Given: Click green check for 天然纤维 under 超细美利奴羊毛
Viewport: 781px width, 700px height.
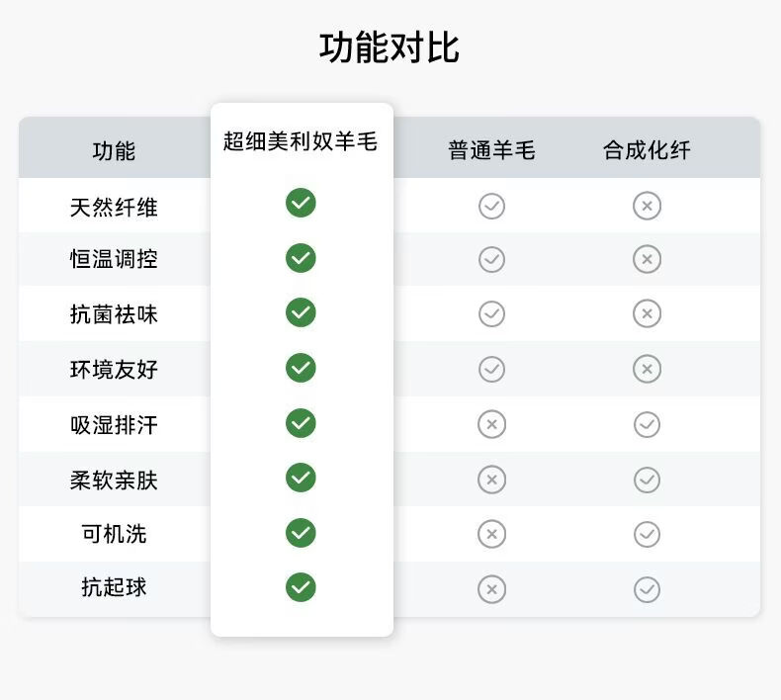Looking at the screenshot, I should (x=301, y=203).
